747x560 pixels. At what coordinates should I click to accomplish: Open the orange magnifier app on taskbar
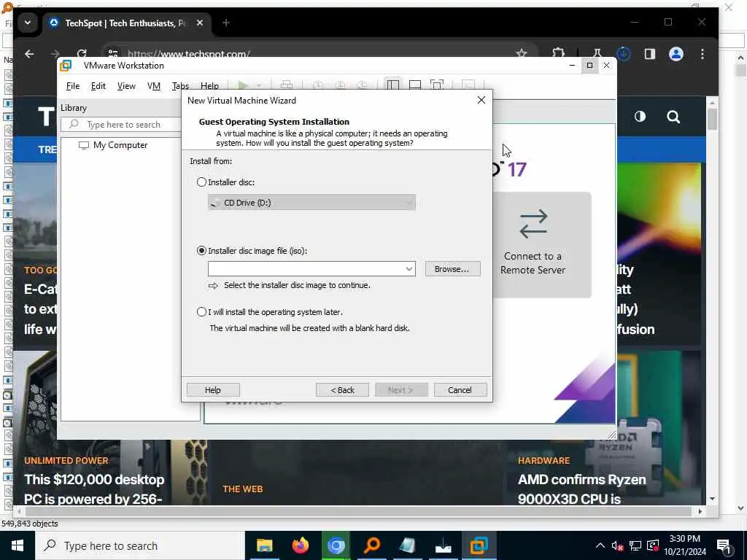pyautogui.click(x=371, y=545)
